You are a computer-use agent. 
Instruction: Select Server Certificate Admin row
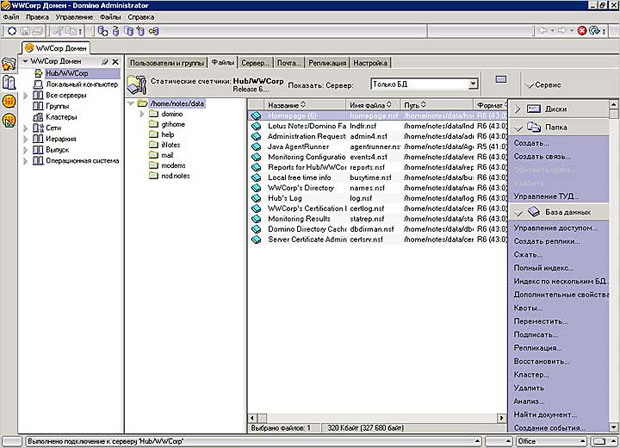pos(378,239)
